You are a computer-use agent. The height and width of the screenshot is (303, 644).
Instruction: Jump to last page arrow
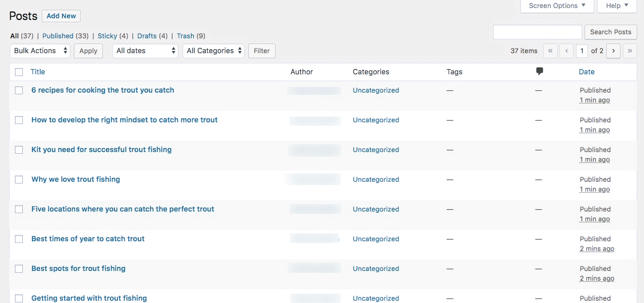[x=630, y=51]
